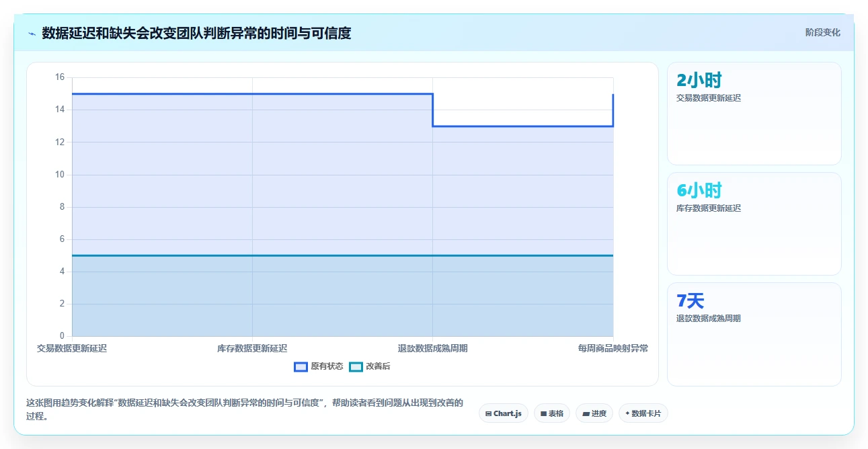Click 退款数据成熟周期 card caption
This screenshot has height=449, width=868.
click(x=709, y=319)
